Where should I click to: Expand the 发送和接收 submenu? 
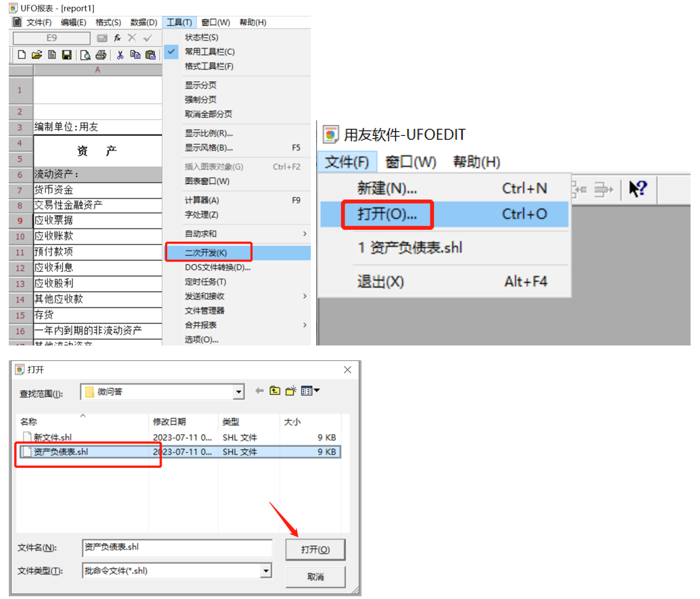pyautogui.click(x=238, y=296)
